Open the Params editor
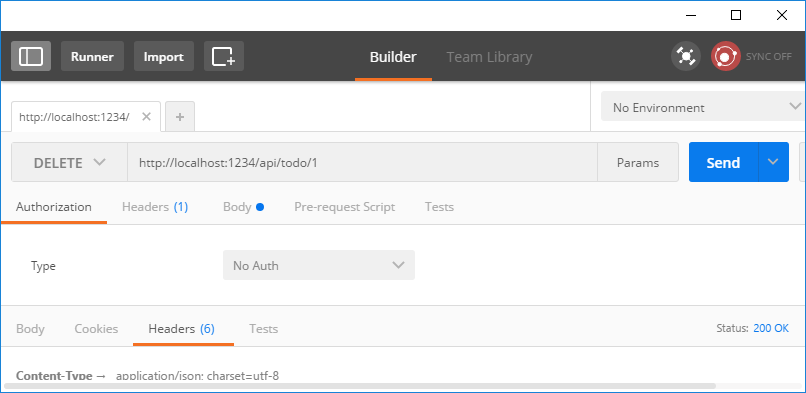 point(637,162)
